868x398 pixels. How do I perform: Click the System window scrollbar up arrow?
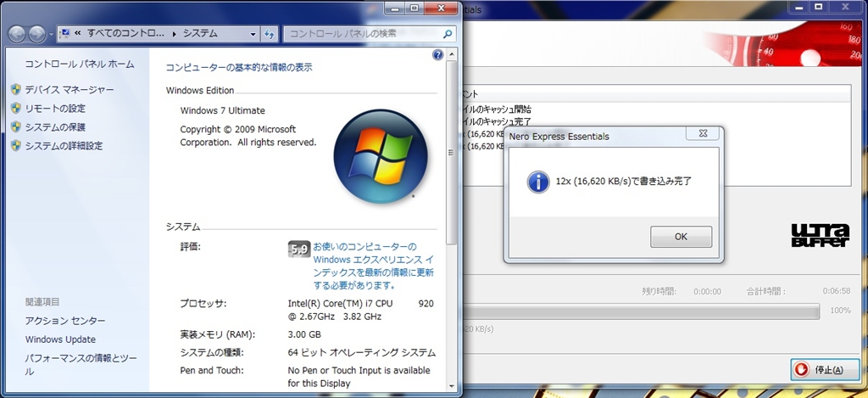coord(452,54)
